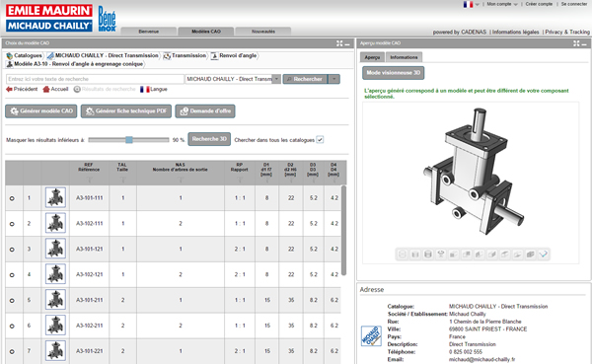Change language via the Langue flag icon
592x364 pixels.
click(145, 89)
